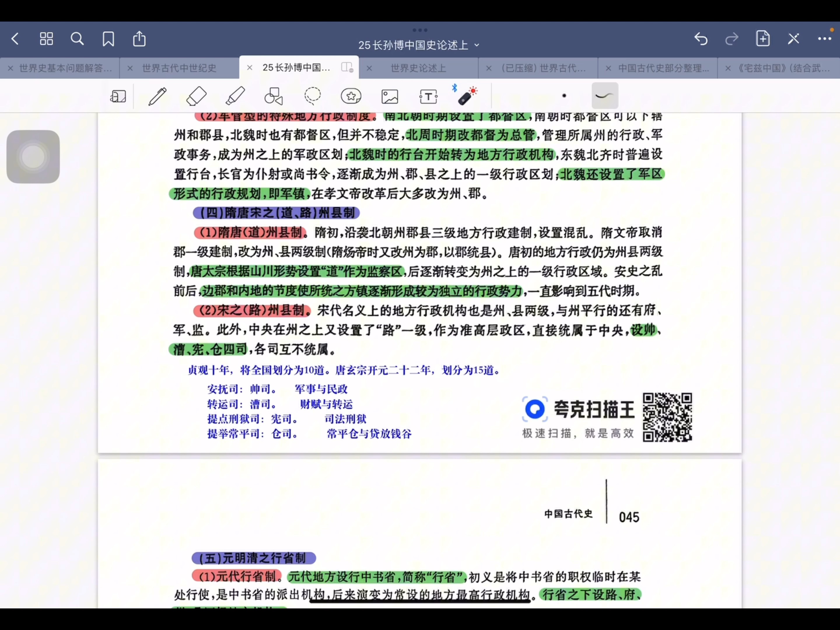The height and width of the screenshot is (630, 840).
Task: Tap 夸克扫描王 logo text
Action: point(594,409)
